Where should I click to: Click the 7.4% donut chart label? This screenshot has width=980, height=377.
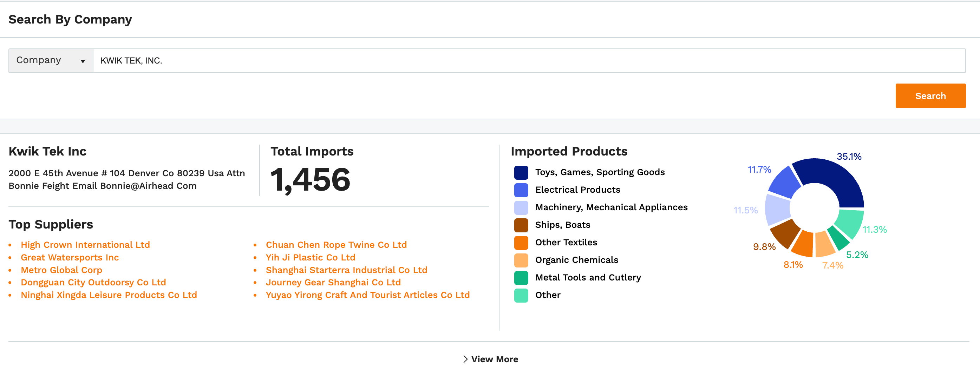(x=833, y=265)
